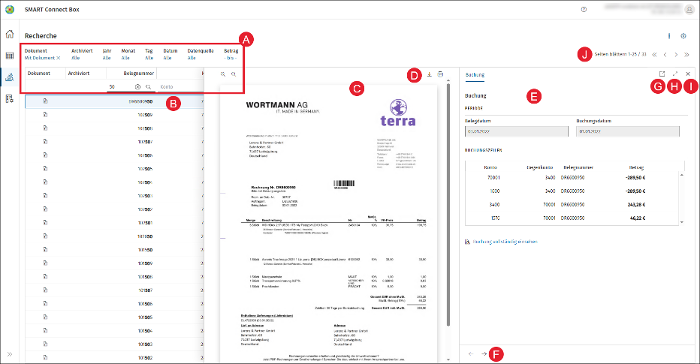The width and height of the screenshot is (700, 364).
Task: Open the home icon in the sidebar
Action: [x=9, y=34]
